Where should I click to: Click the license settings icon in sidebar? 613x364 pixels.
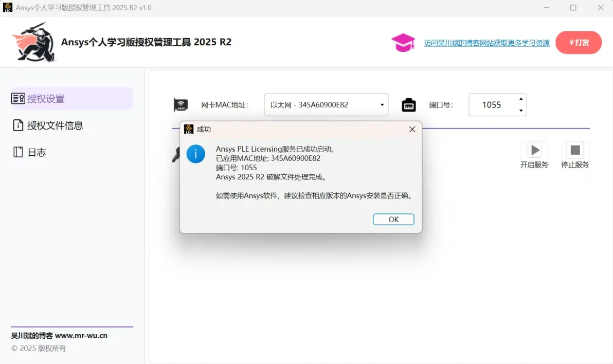coord(18,99)
